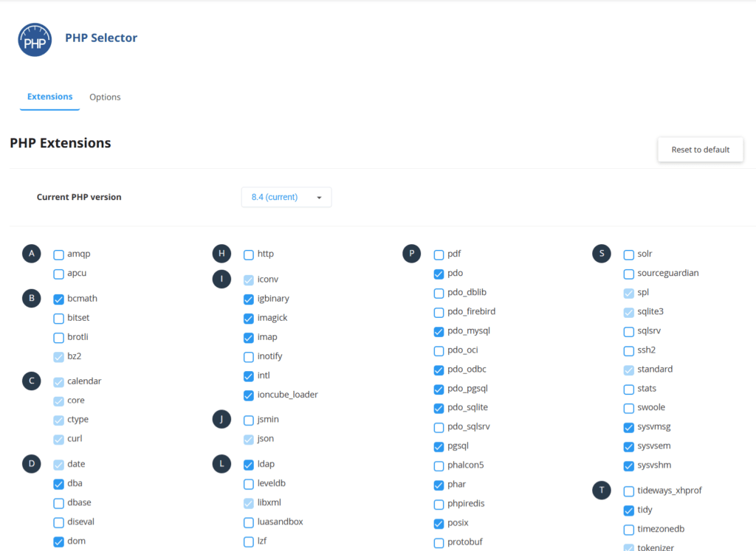Disable the tidy extension
756x551 pixels.
pos(628,510)
